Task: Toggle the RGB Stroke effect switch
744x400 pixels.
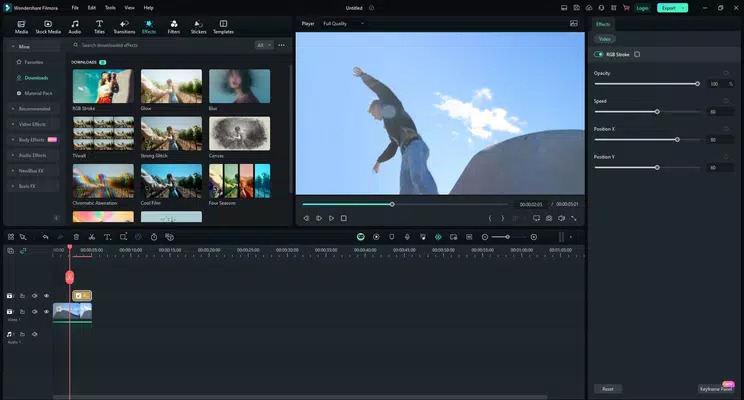Action: 599,54
